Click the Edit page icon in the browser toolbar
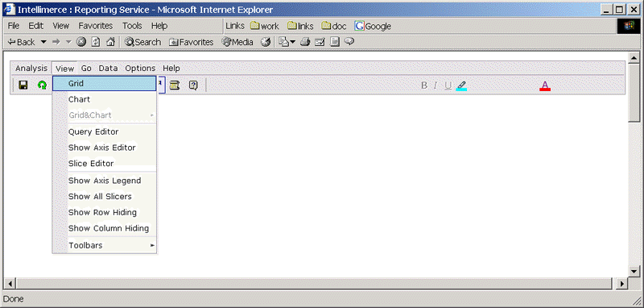Image resolution: width=644 pixels, height=308 pixels. [320, 42]
